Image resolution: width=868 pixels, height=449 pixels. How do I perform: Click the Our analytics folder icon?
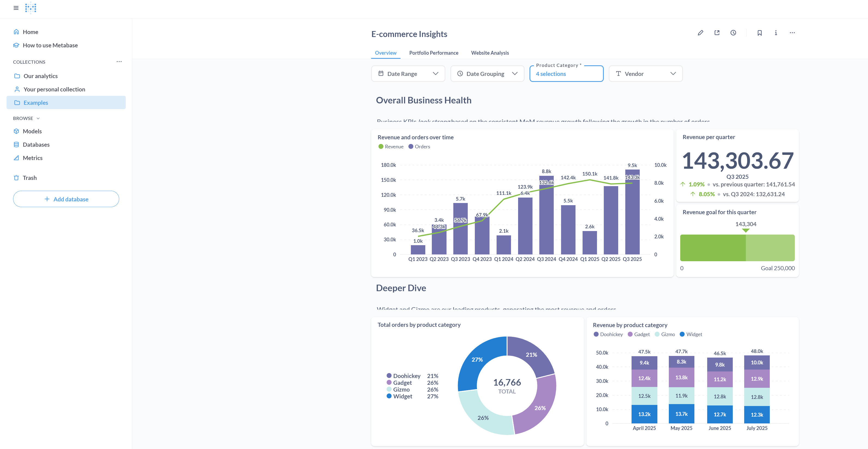17,76
